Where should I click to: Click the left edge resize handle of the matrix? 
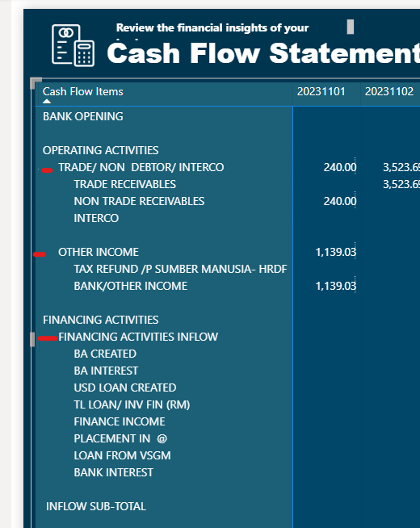point(32,339)
